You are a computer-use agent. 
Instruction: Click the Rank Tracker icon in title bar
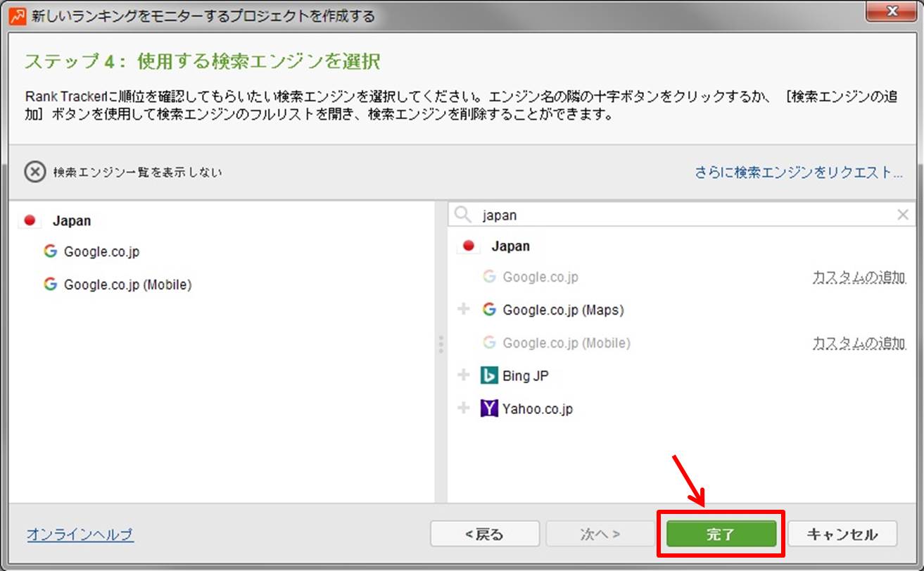click(x=16, y=15)
